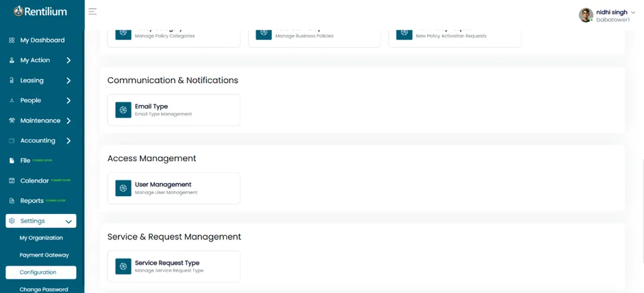This screenshot has width=644, height=293.
Task: Click Communication & Notifications heading
Action: click(x=173, y=80)
